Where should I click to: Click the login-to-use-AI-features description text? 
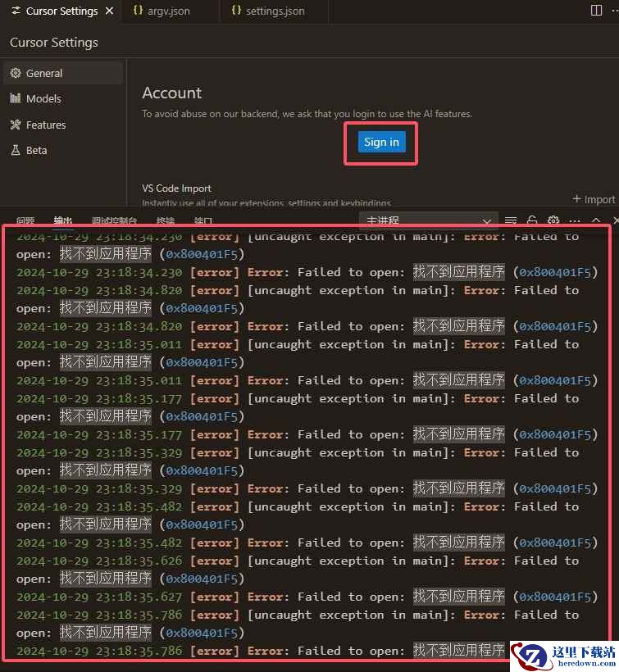307,114
